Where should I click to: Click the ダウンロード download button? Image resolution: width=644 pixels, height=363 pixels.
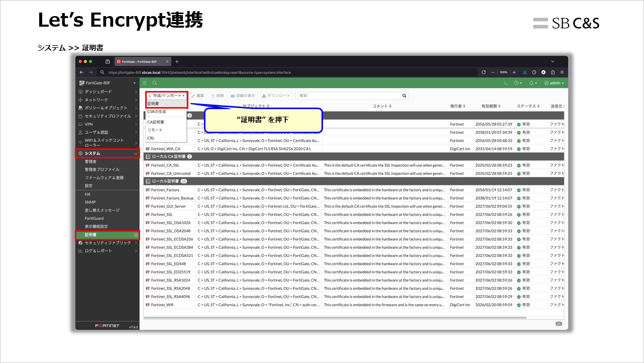point(276,96)
